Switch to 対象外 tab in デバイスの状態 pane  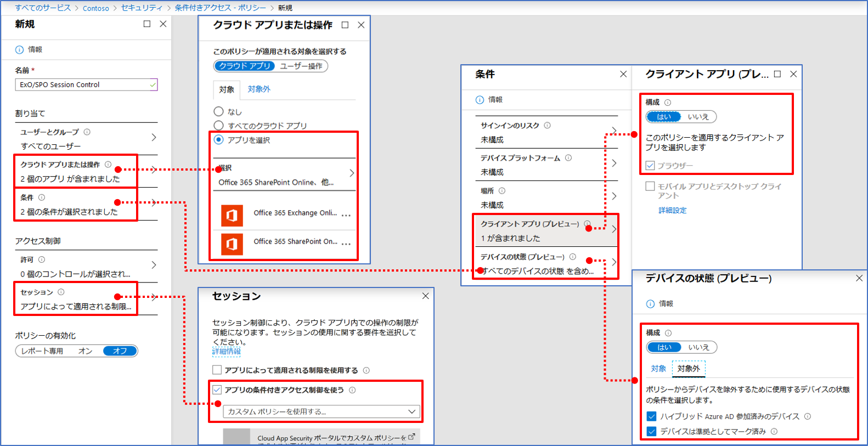(x=689, y=369)
